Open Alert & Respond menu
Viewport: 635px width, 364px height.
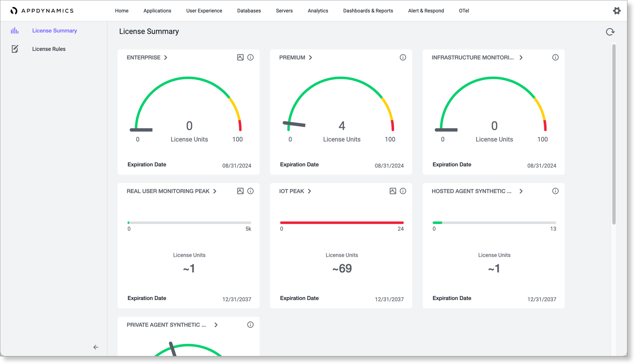[426, 11]
